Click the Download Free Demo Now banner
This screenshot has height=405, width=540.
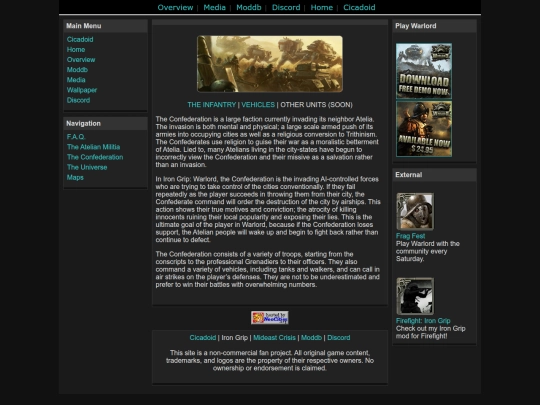click(x=424, y=71)
